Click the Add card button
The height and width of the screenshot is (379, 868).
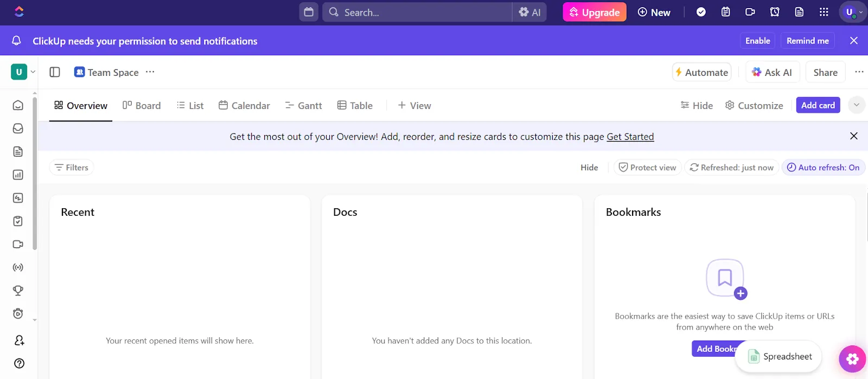818,105
